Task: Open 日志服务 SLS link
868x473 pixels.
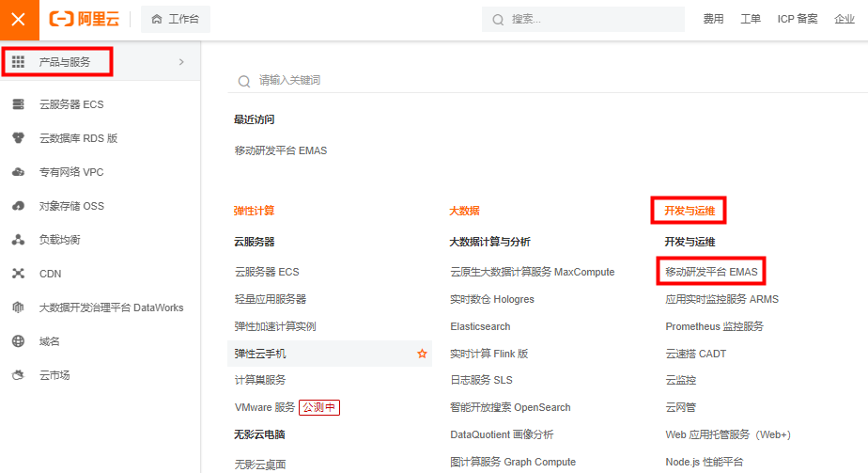Action: click(x=481, y=380)
